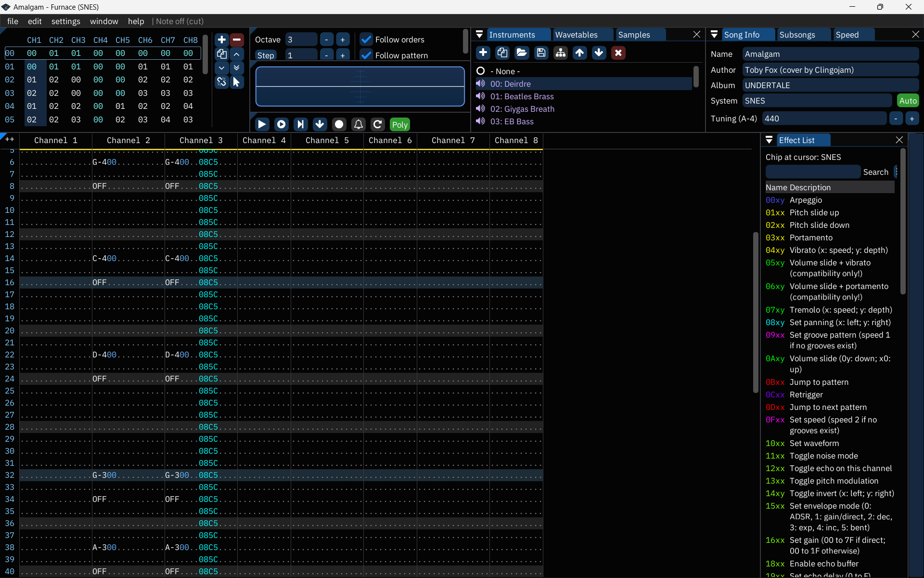
Task: Duplicate the instrument using copy icon
Action: (x=502, y=53)
